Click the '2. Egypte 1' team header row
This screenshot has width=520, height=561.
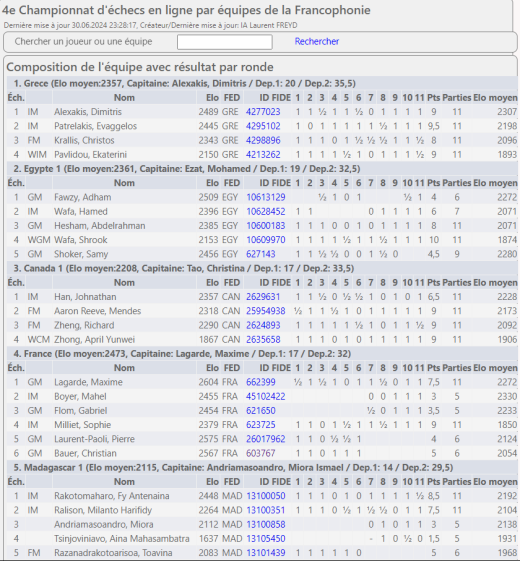click(262, 169)
